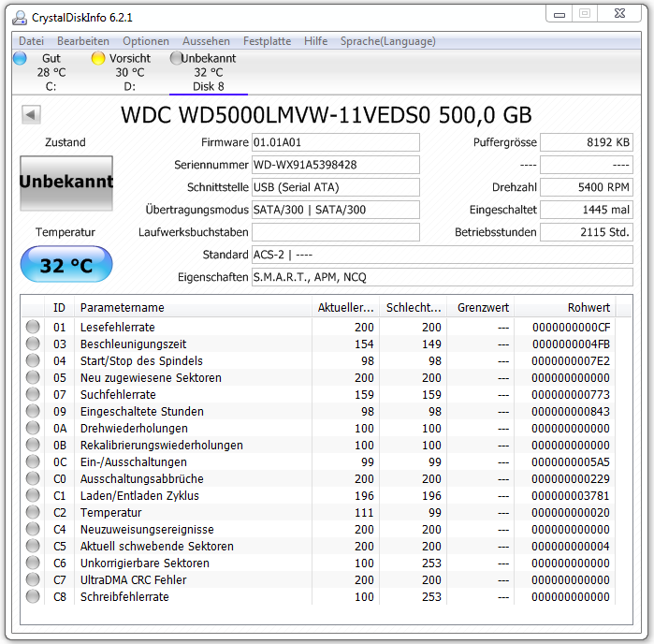The image size is (654, 644).
Task: Click the empty Laufwerksbuchstaben field
Action: pos(336,232)
